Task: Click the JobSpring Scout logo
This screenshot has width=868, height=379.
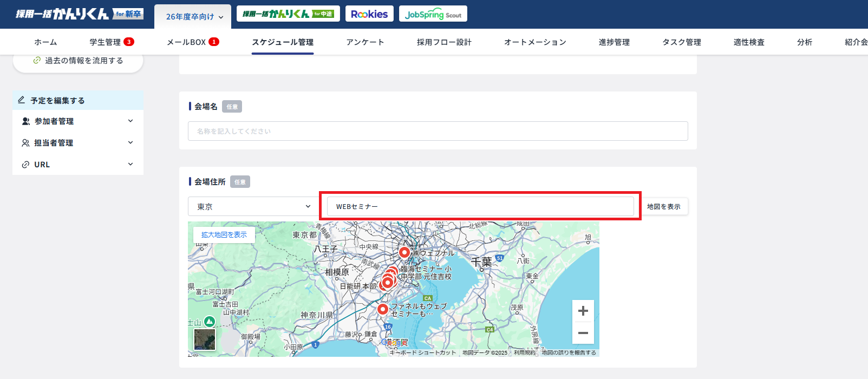Action: coord(433,14)
